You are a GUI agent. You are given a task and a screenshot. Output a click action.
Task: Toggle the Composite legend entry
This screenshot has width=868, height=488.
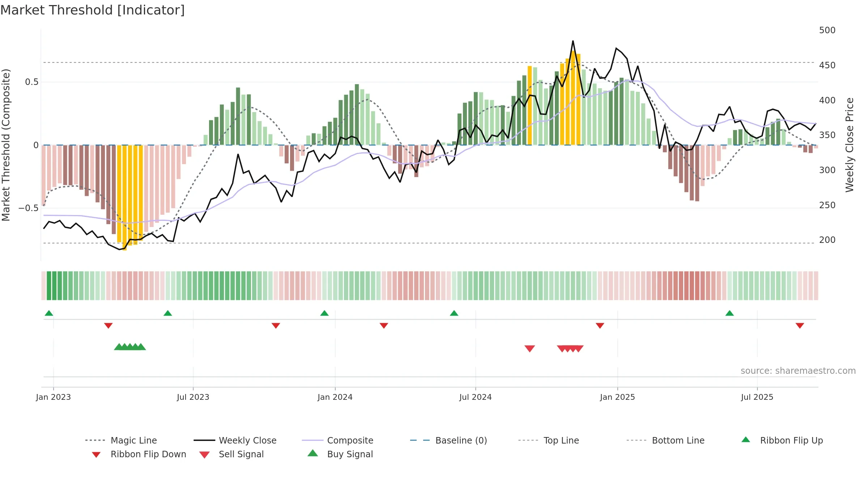(x=337, y=440)
